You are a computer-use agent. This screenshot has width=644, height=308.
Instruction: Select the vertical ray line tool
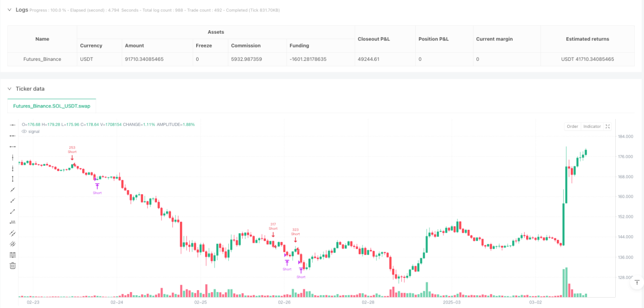(13, 168)
